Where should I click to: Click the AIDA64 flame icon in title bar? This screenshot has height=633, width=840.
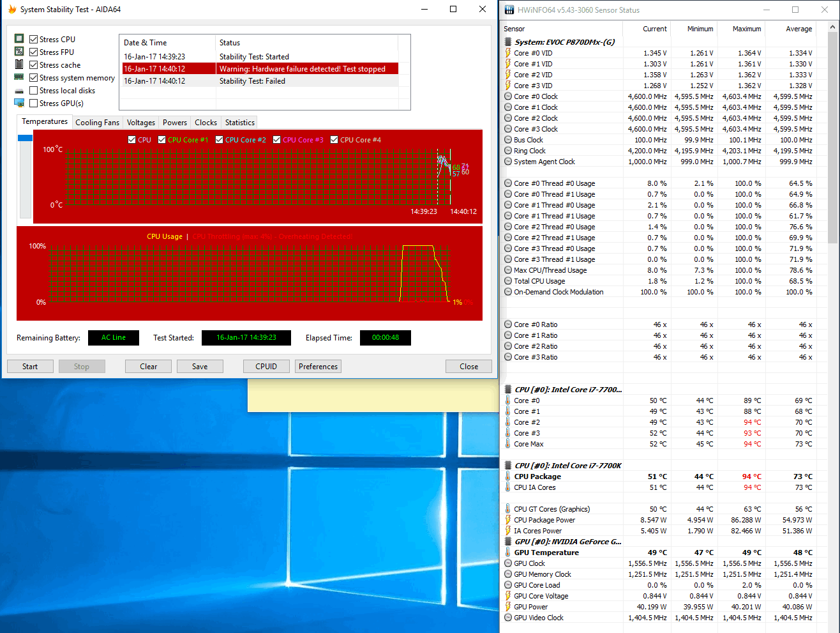coord(11,10)
